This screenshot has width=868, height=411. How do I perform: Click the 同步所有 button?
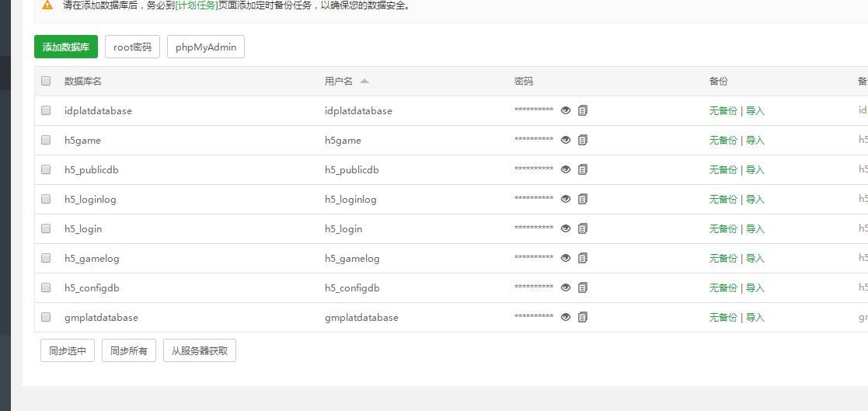point(129,350)
